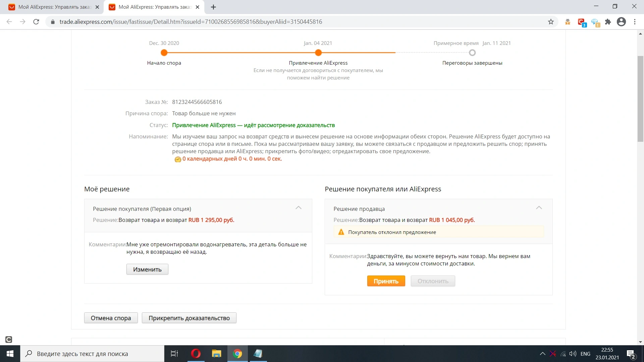Click Отмена спора button

(111, 318)
